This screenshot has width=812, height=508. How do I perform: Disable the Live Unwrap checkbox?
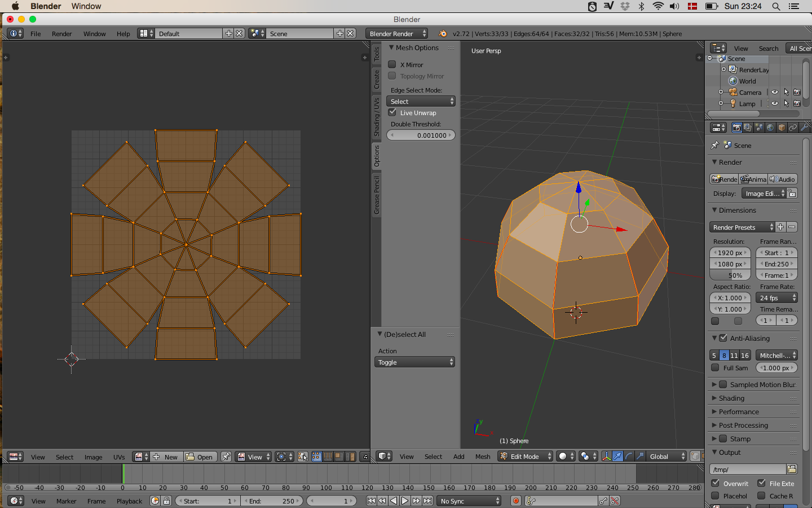point(392,112)
